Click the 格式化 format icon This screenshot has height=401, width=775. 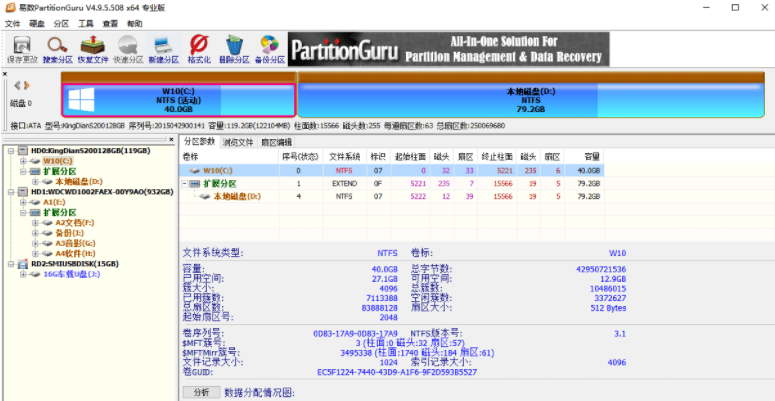[199, 50]
